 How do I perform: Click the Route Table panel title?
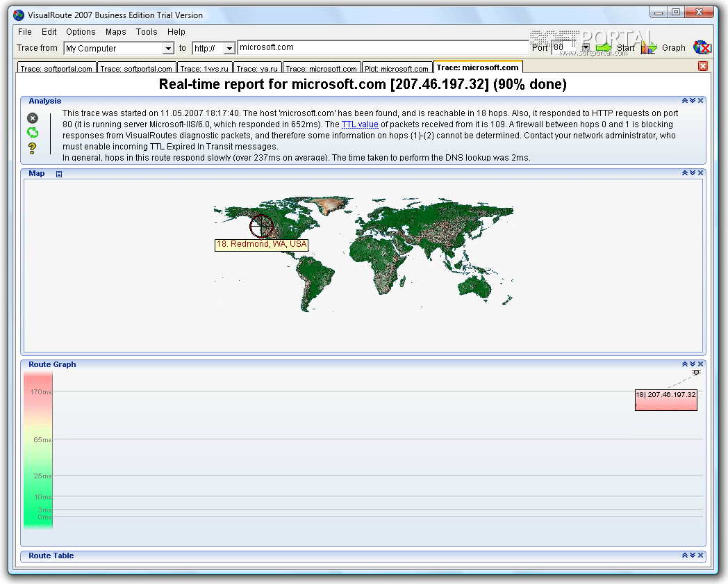(x=51, y=555)
